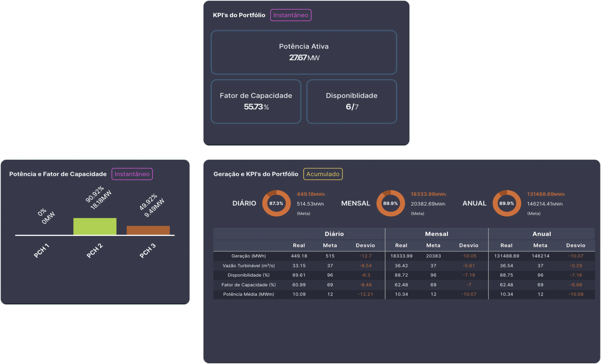Click the Acumulado badge
601x364 pixels.
323,174
